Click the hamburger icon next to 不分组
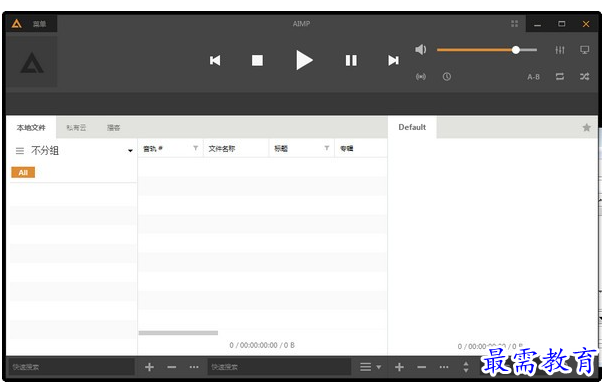 (20, 150)
